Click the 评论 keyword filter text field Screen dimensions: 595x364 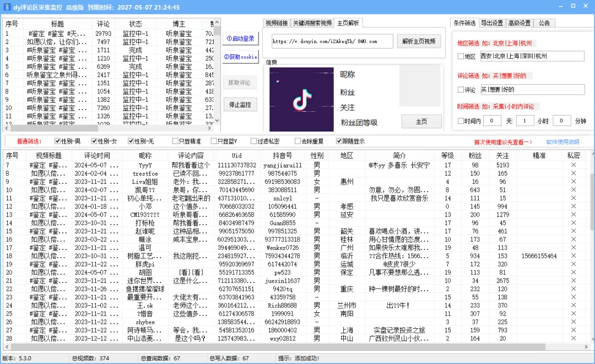pyautogui.click(x=532, y=89)
